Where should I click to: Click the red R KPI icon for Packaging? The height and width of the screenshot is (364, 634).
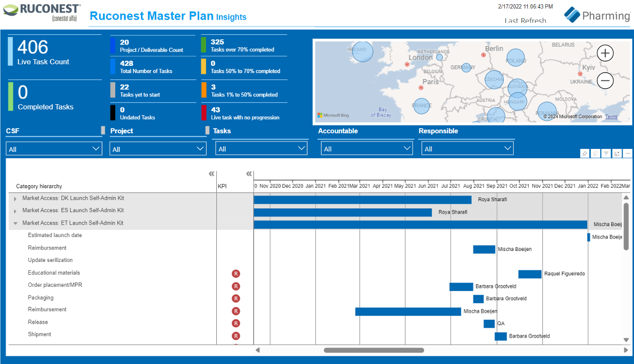pyautogui.click(x=236, y=299)
